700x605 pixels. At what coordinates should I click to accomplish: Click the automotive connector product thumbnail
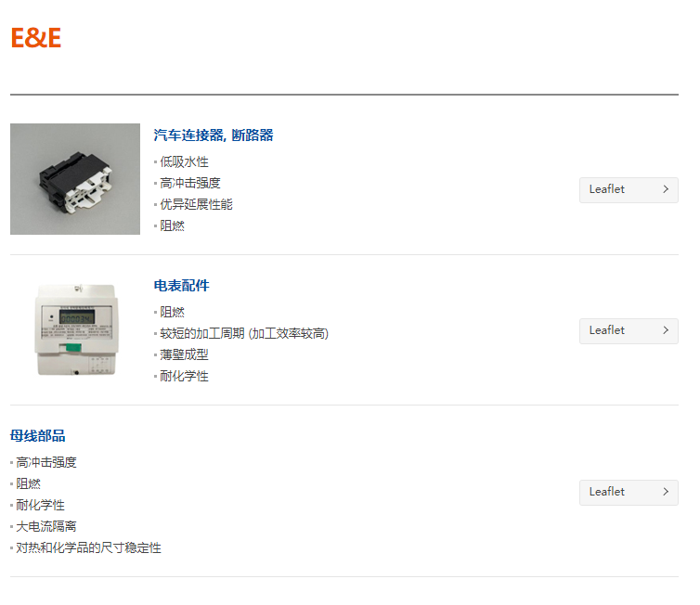point(75,179)
